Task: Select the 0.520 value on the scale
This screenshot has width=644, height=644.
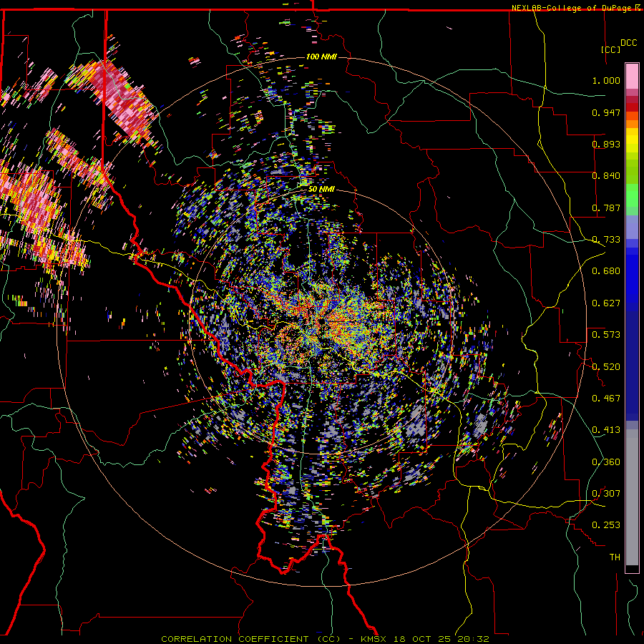Action: 606,367
